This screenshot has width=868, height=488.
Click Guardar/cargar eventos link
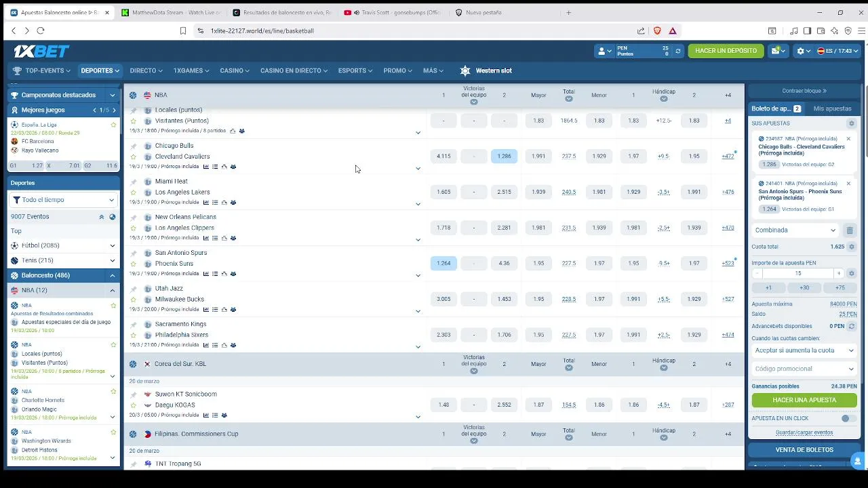tap(804, 433)
